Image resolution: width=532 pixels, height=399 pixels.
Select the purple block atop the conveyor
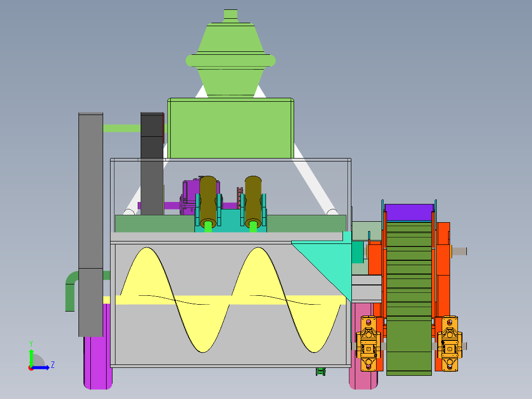click(409, 212)
